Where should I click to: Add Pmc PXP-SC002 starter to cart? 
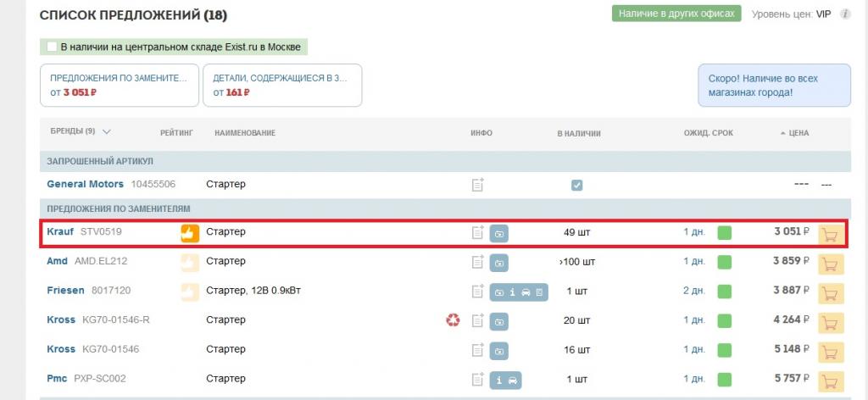coord(831,381)
